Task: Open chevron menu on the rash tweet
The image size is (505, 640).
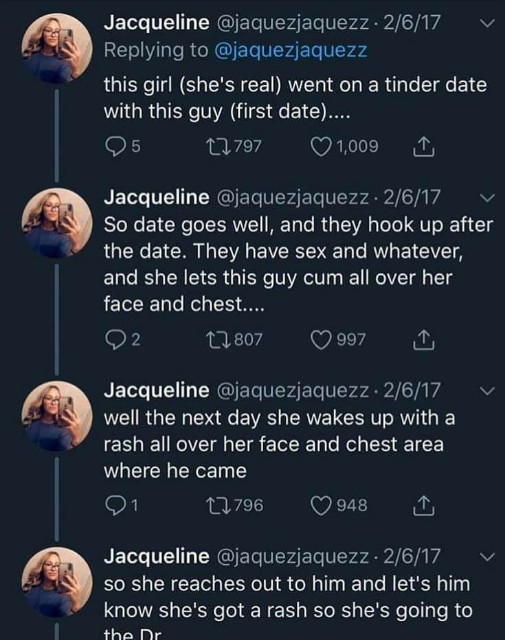Action: [487, 391]
